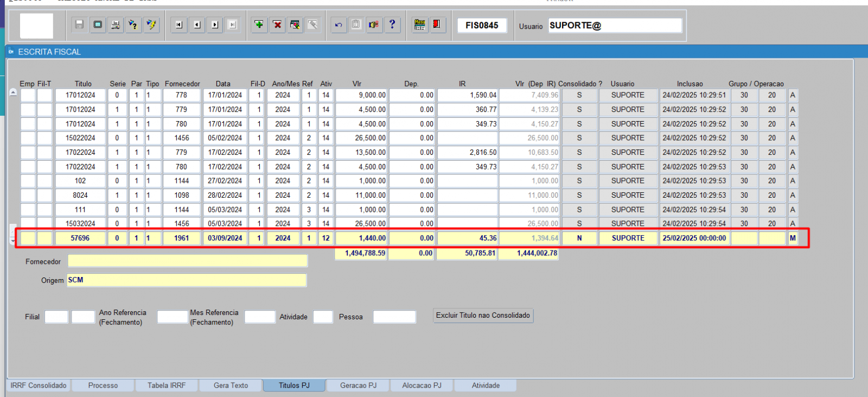Screen dimensions: 868x397
Task: Click Excluir Titulo nao Consolidado button
Action: [483, 316]
